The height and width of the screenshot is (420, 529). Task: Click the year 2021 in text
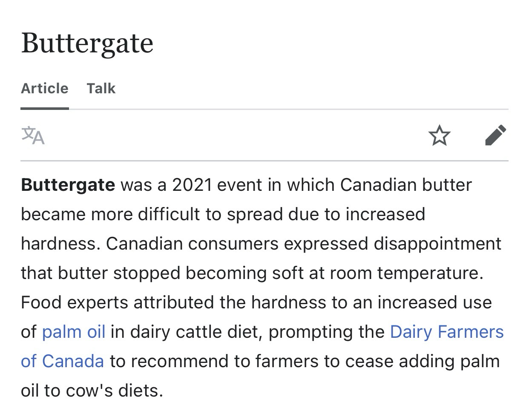click(x=192, y=185)
